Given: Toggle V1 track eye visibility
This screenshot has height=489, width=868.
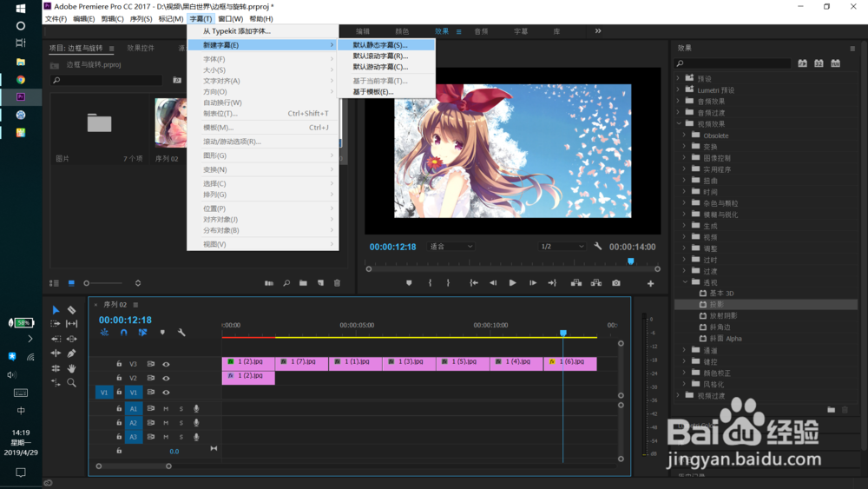Looking at the screenshot, I should pyautogui.click(x=166, y=392).
